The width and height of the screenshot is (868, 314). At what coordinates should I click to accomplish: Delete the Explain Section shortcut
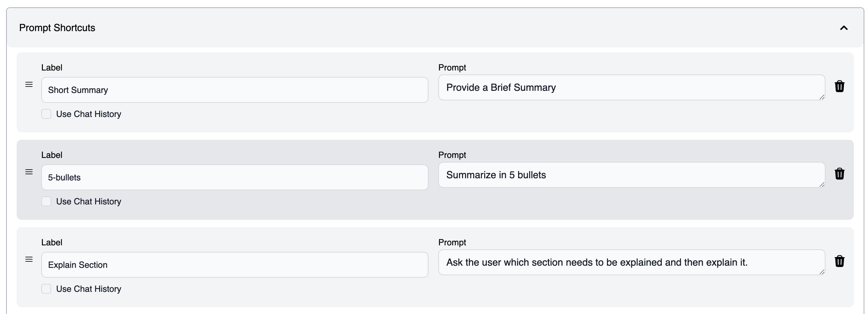[x=839, y=261]
